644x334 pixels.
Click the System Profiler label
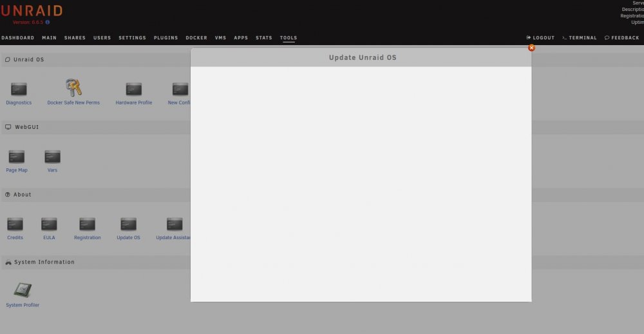point(23,305)
